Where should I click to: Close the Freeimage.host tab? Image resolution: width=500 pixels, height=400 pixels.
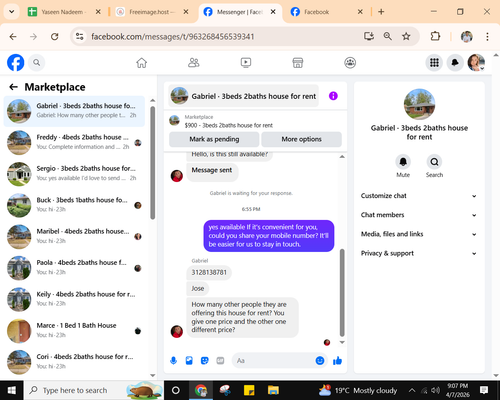[186, 12]
